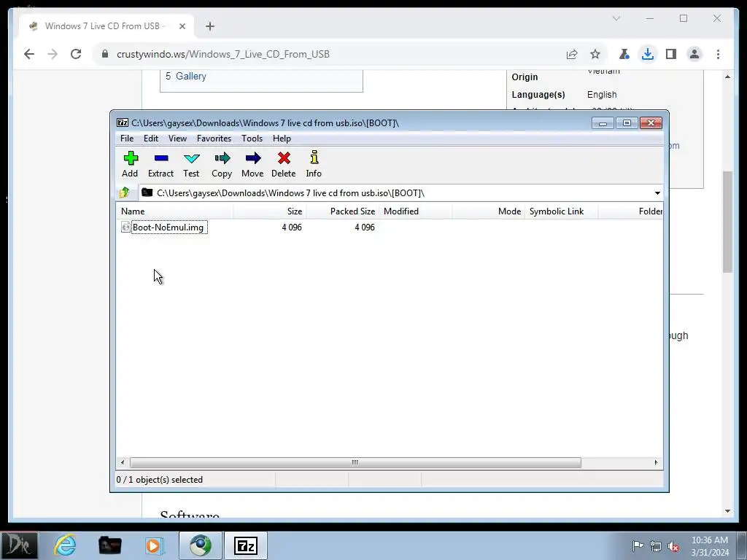Sort by Mode column header
The width and height of the screenshot is (747, 560).
coord(488,211)
